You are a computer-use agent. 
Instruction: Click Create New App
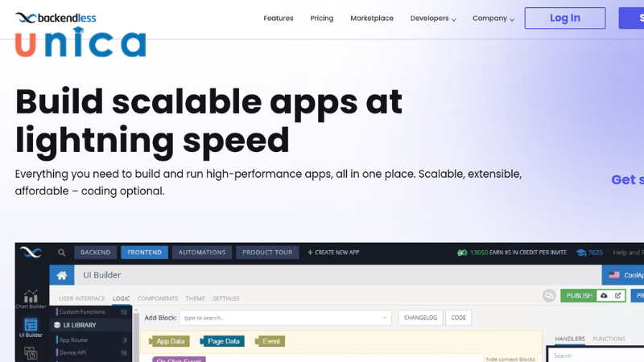(333, 253)
